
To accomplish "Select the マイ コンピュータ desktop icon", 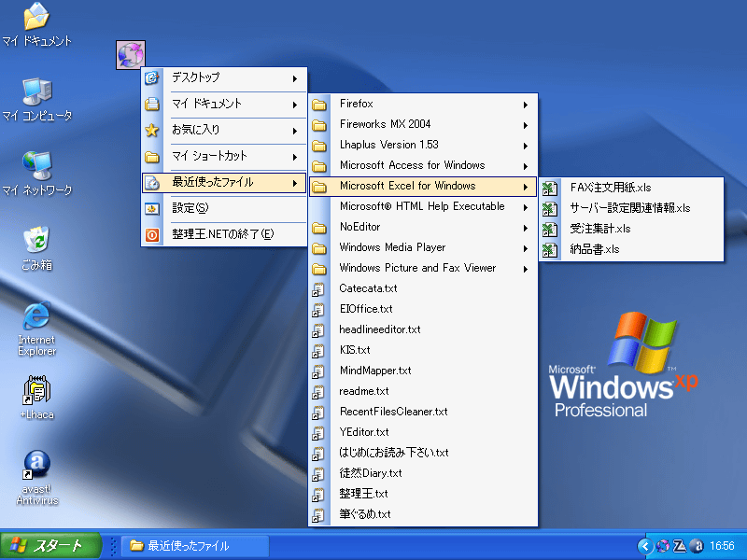I will point(37,99).
